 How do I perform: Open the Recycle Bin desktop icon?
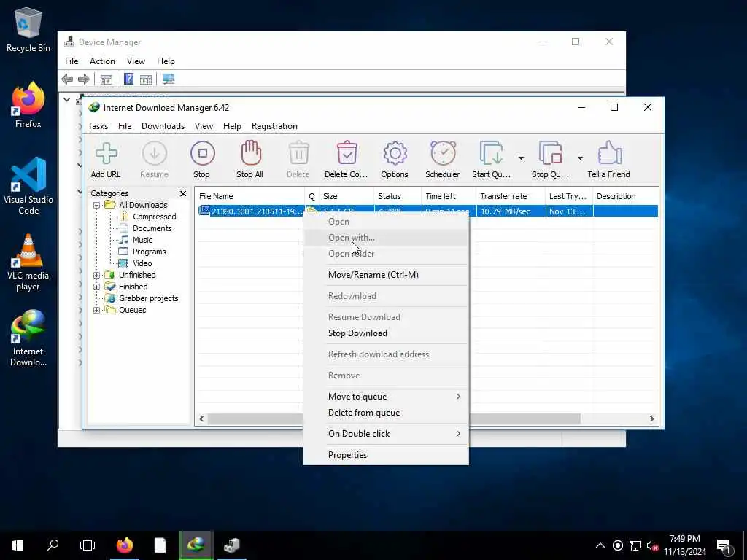[28, 29]
